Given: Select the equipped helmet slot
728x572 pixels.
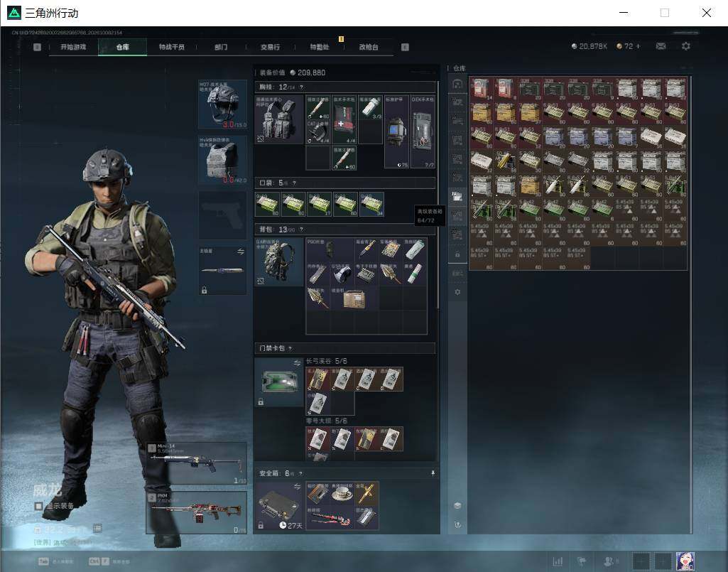Looking at the screenshot, I should [x=222, y=104].
